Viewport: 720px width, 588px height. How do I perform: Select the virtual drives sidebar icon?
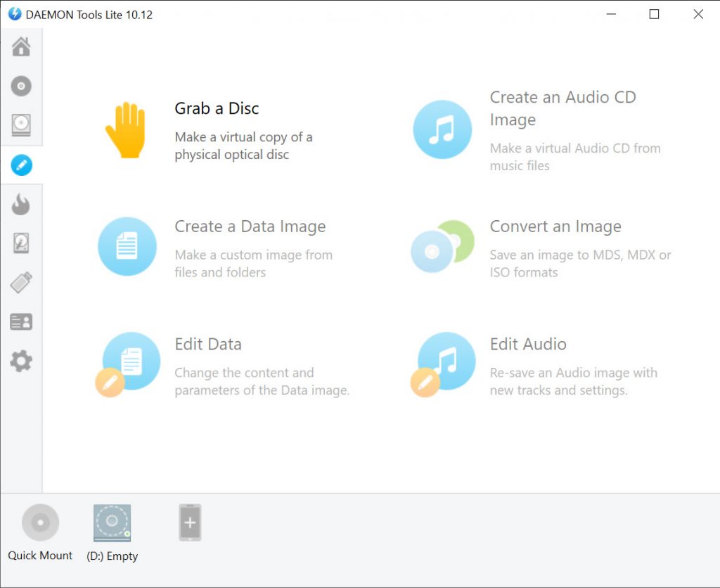click(21, 125)
